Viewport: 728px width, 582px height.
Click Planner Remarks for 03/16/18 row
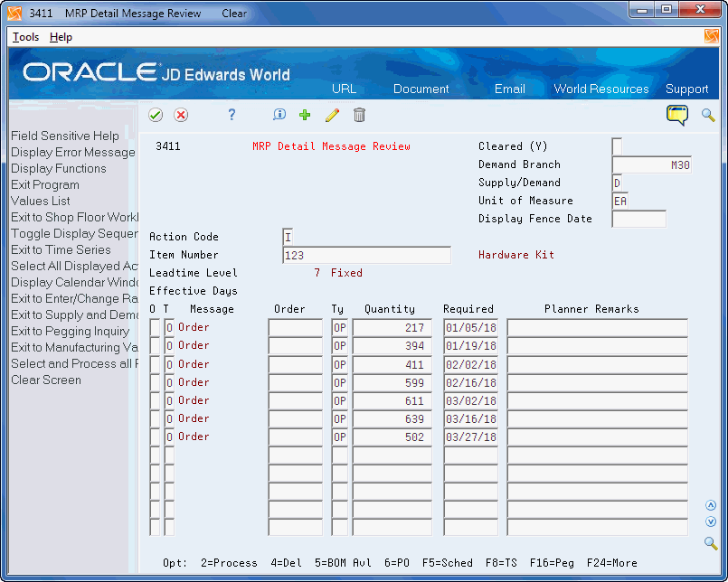pyautogui.click(x=598, y=418)
